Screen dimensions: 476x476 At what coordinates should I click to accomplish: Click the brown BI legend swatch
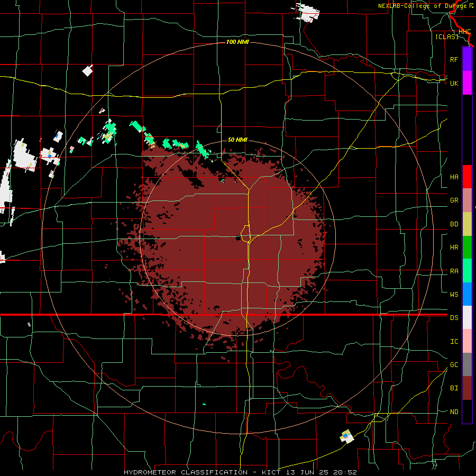tap(467, 388)
